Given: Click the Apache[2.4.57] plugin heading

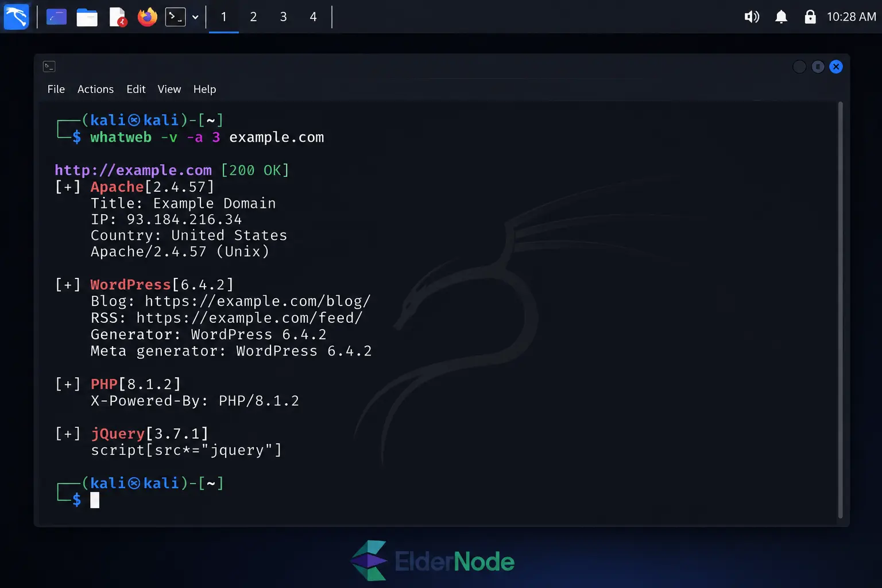Looking at the screenshot, I should [152, 187].
